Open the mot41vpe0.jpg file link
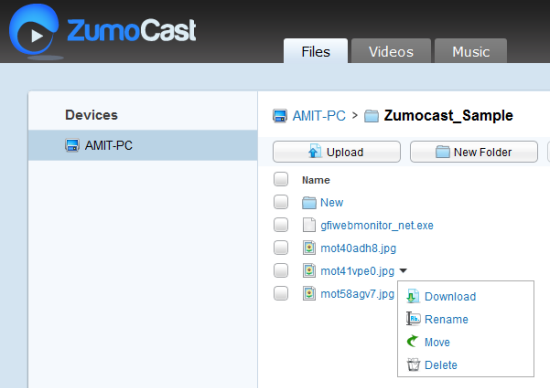 click(357, 271)
